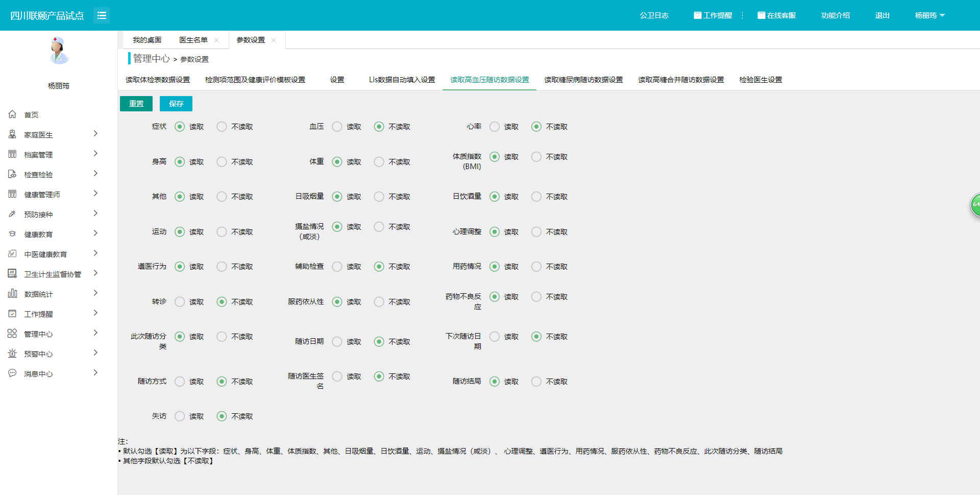
Task: Switch to 读取糖尿病随访数据设置 tab
Action: (x=583, y=80)
